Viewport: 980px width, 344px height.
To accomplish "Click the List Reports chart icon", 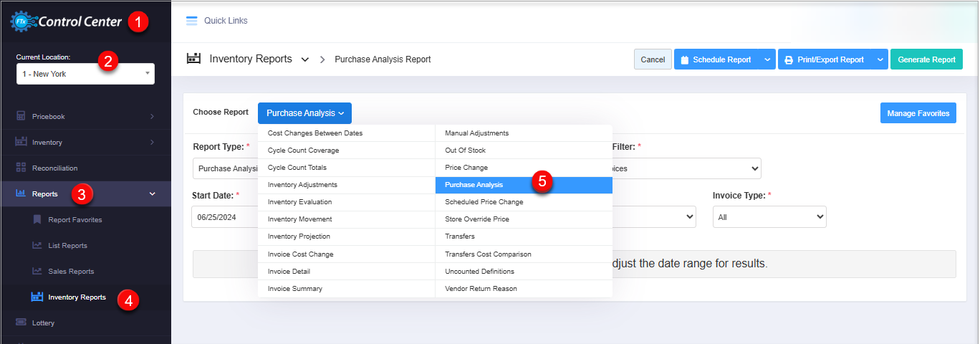I will click(37, 245).
